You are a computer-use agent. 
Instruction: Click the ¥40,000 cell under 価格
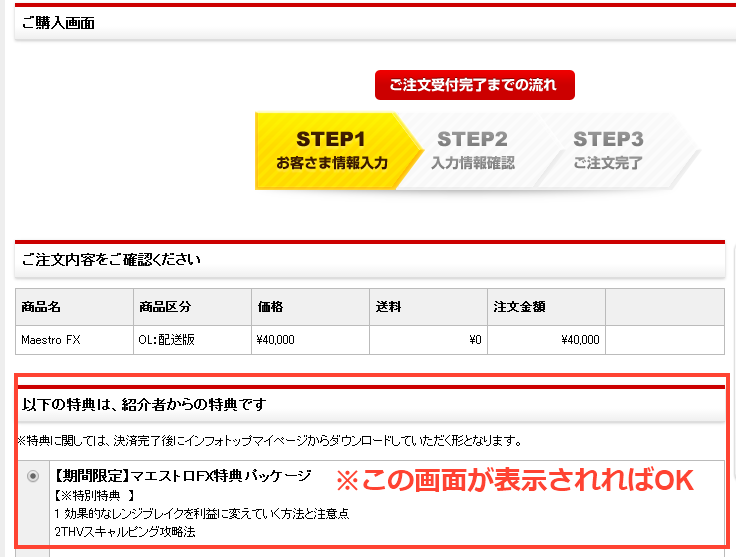(x=310, y=340)
